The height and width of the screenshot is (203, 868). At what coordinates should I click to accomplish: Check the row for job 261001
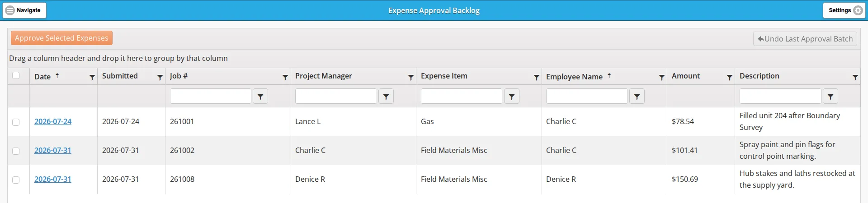tap(16, 122)
